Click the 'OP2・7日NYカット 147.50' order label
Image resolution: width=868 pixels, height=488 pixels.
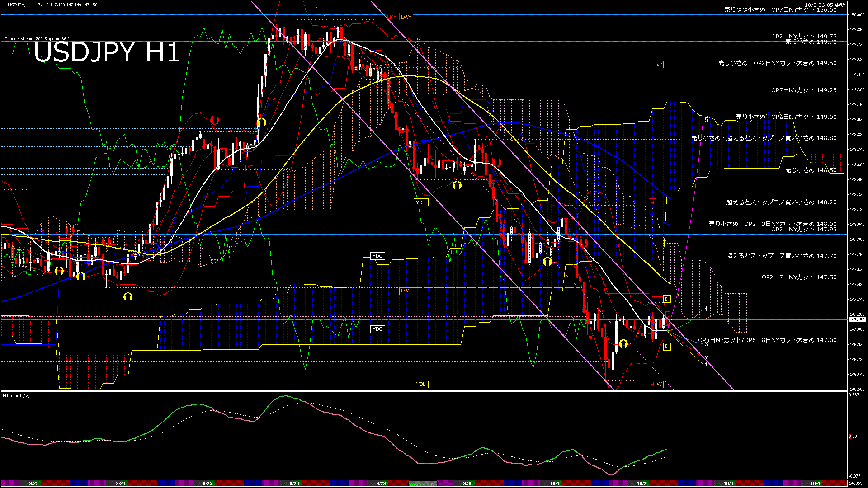tap(799, 277)
